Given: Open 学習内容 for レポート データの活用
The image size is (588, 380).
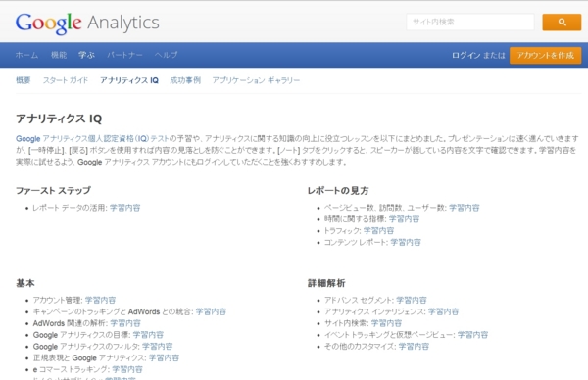Looking at the screenshot, I should [124, 208].
